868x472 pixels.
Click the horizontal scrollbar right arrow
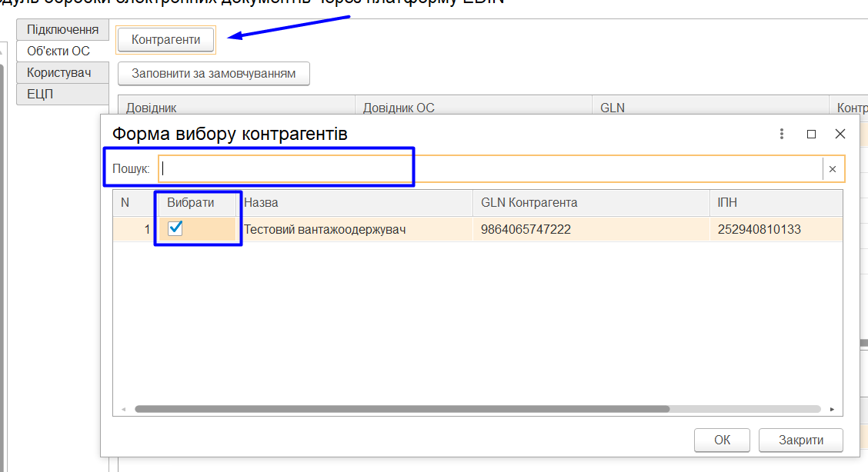[x=832, y=409]
